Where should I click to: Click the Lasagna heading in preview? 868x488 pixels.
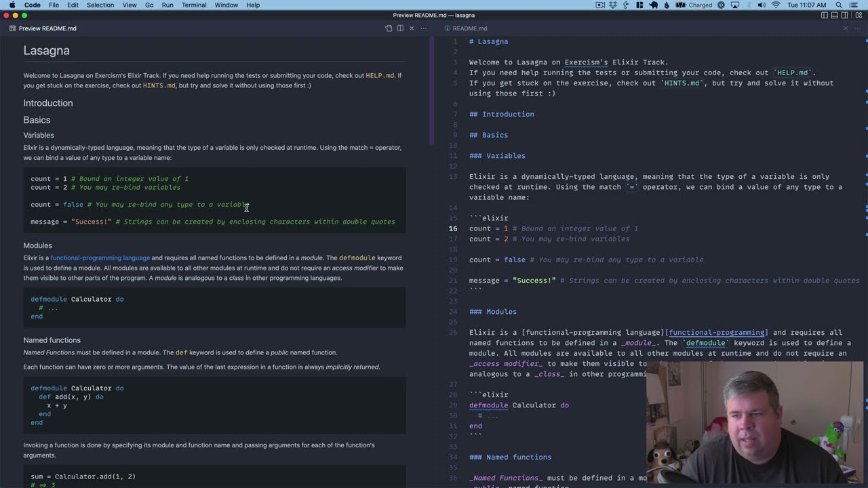tap(47, 50)
